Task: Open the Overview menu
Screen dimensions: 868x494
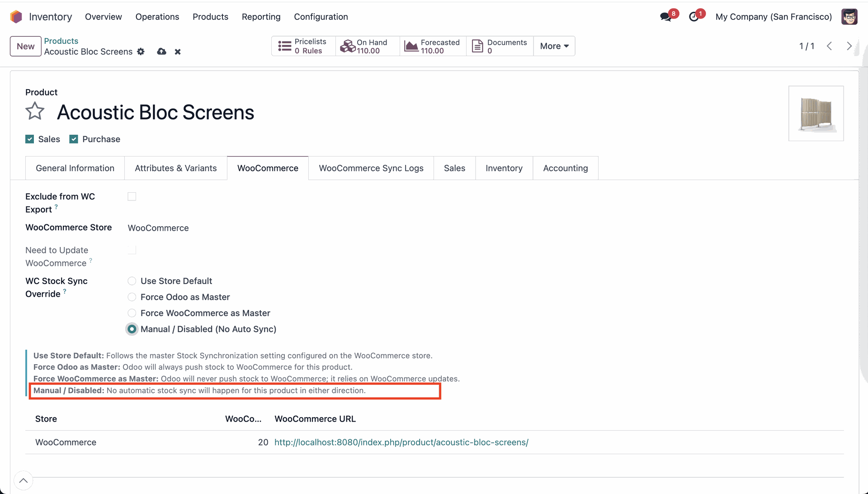Action: tap(104, 17)
